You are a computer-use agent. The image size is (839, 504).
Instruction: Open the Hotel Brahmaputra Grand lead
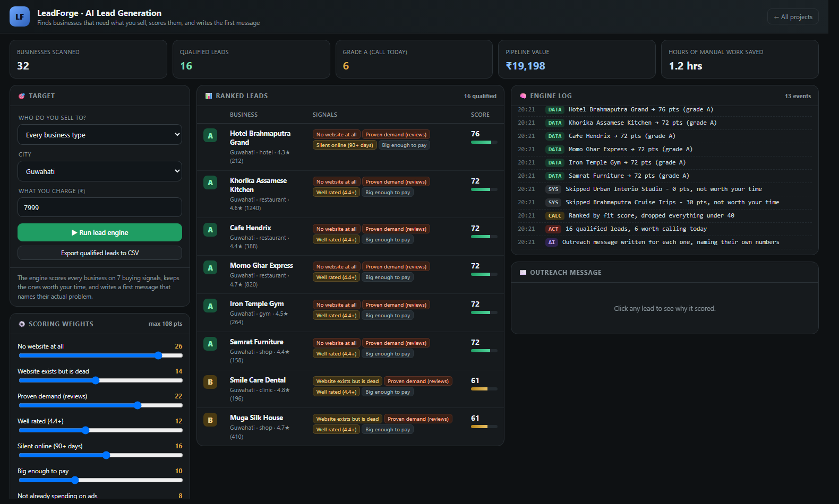350,147
